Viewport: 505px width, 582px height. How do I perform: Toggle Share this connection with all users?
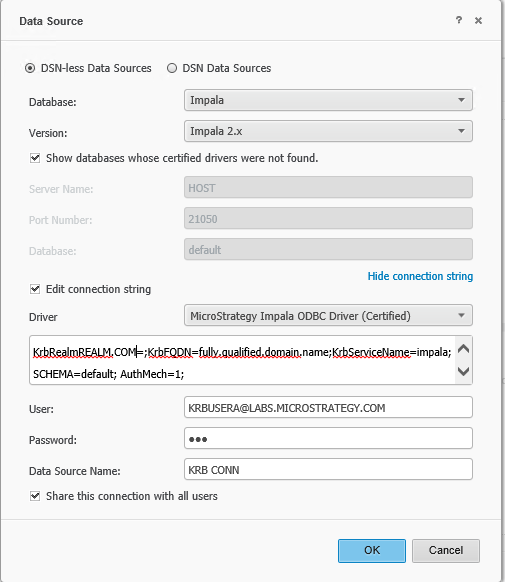coord(35,496)
